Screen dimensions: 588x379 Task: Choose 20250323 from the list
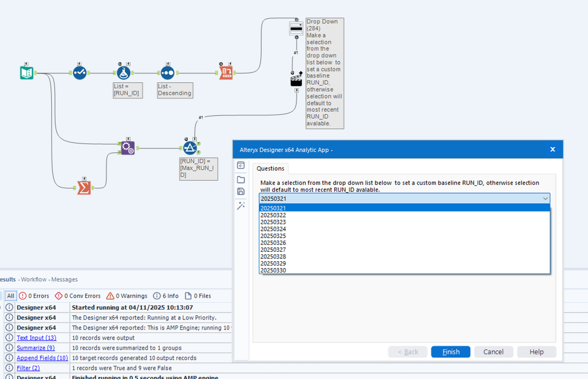point(404,222)
